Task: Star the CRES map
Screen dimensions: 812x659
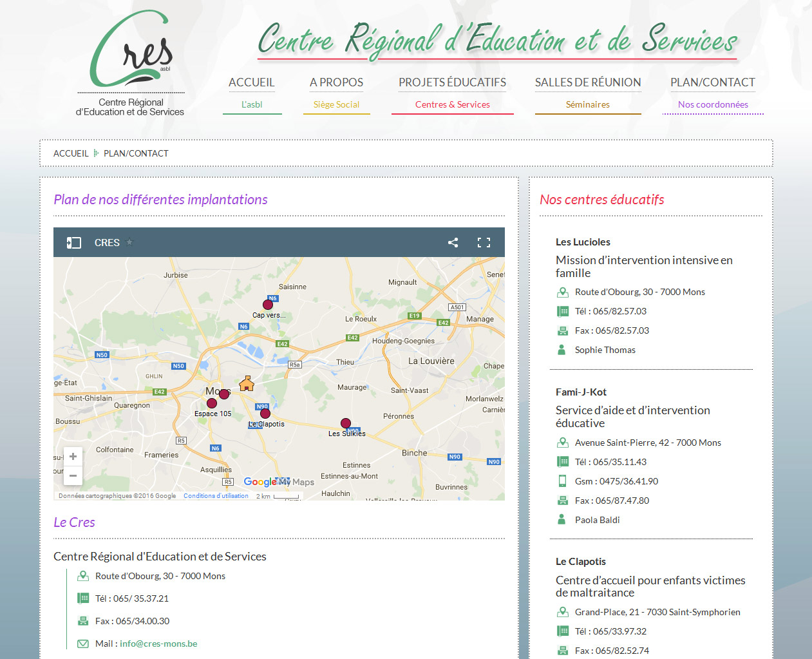Action: point(129,242)
